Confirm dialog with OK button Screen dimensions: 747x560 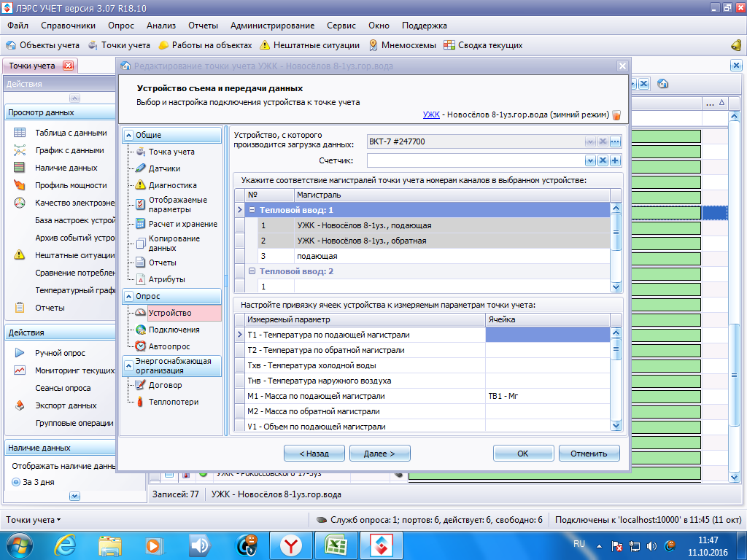[x=523, y=454]
